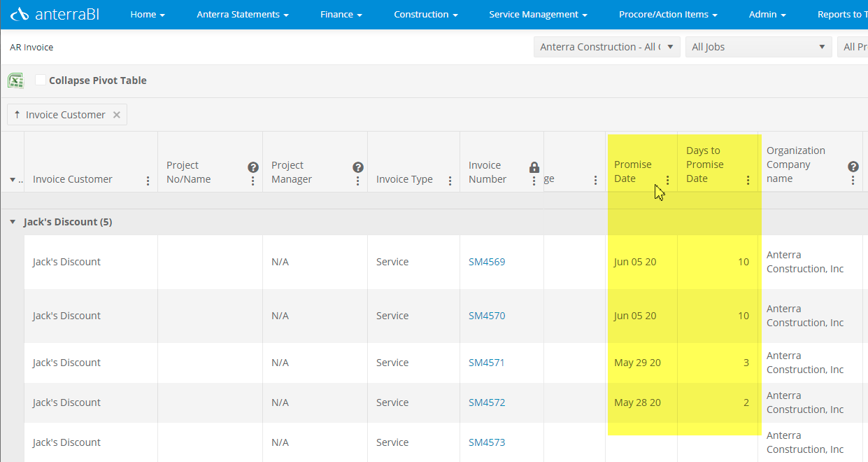Show help for Organization Company name column
The height and width of the screenshot is (462, 868).
click(853, 167)
